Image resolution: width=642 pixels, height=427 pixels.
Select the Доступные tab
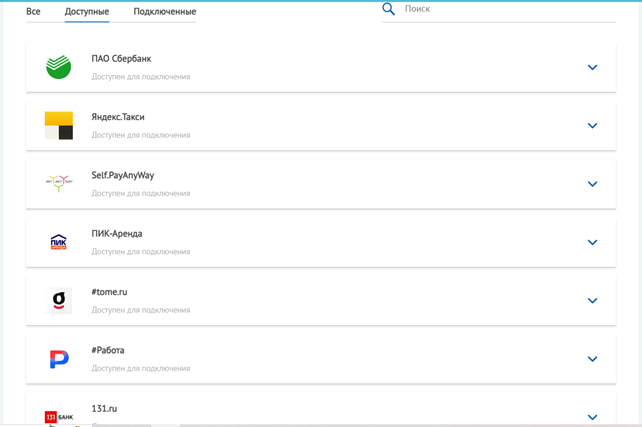pos(87,11)
